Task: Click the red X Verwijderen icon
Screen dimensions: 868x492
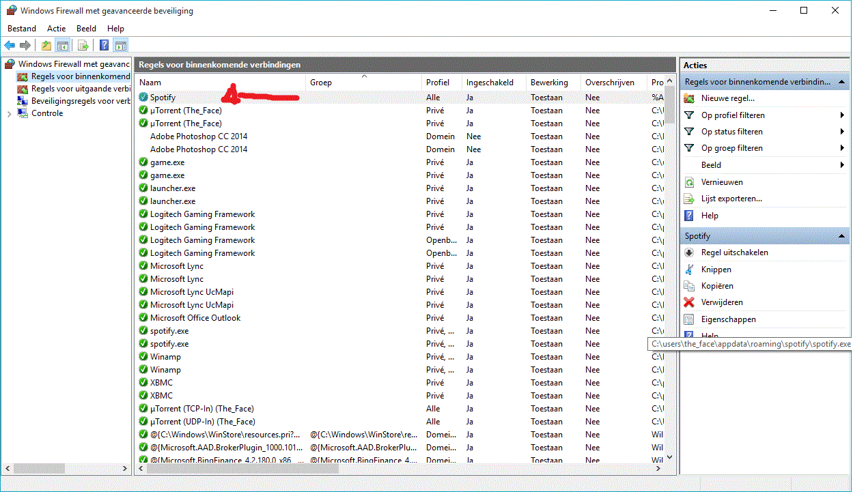Action: click(x=689, y=302)
